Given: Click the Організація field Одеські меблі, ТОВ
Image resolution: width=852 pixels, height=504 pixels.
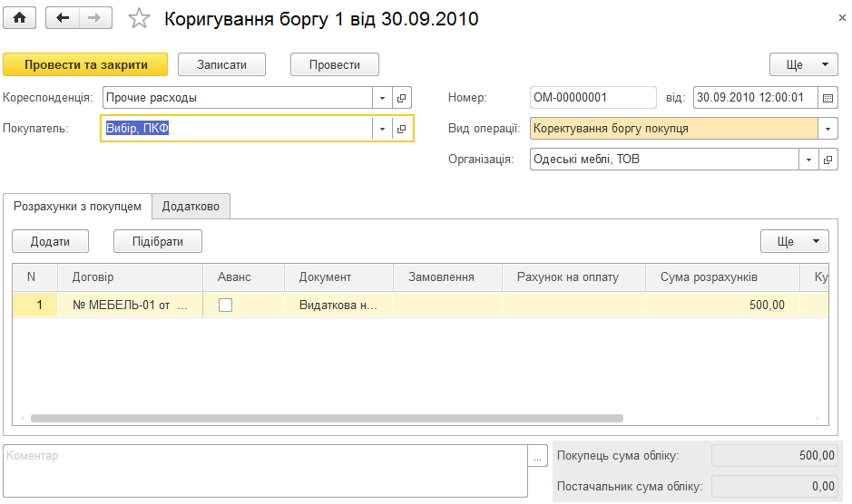Looking at the screenshot, I should pyautogui.click(x=664, y=160).
